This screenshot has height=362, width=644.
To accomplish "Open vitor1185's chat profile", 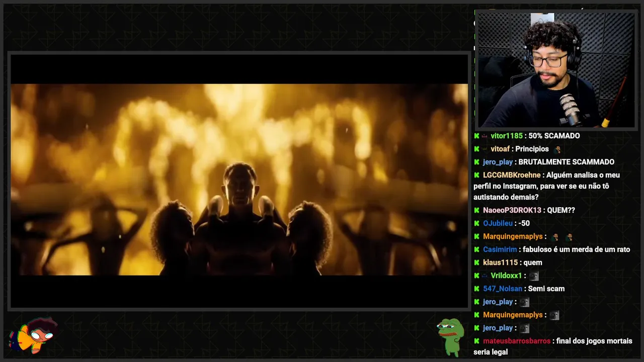I will tap(507, 136).
